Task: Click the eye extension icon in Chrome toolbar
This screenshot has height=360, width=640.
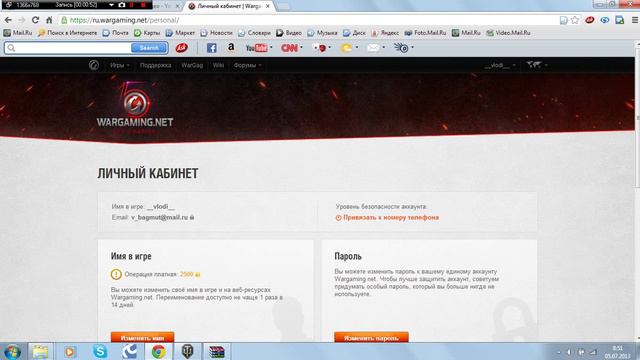Action: (604, 20)
